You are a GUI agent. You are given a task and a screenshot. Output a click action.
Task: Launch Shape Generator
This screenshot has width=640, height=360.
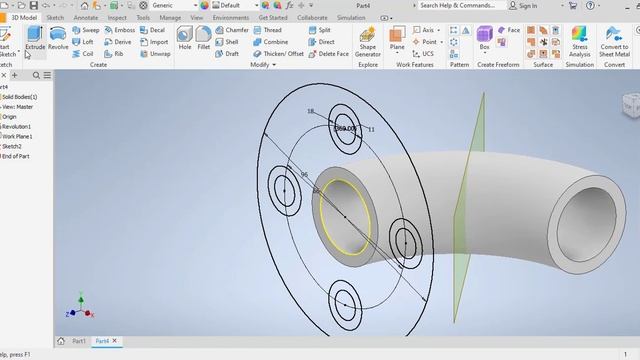point(368,42)
